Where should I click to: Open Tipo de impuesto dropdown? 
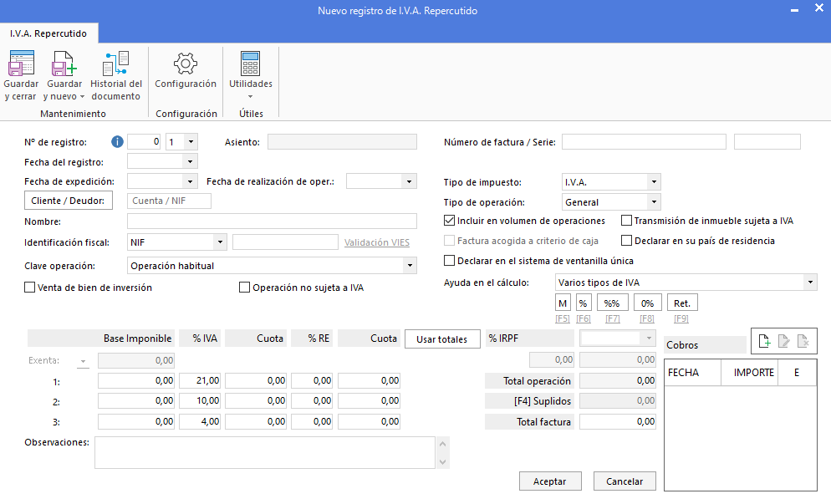654,181
